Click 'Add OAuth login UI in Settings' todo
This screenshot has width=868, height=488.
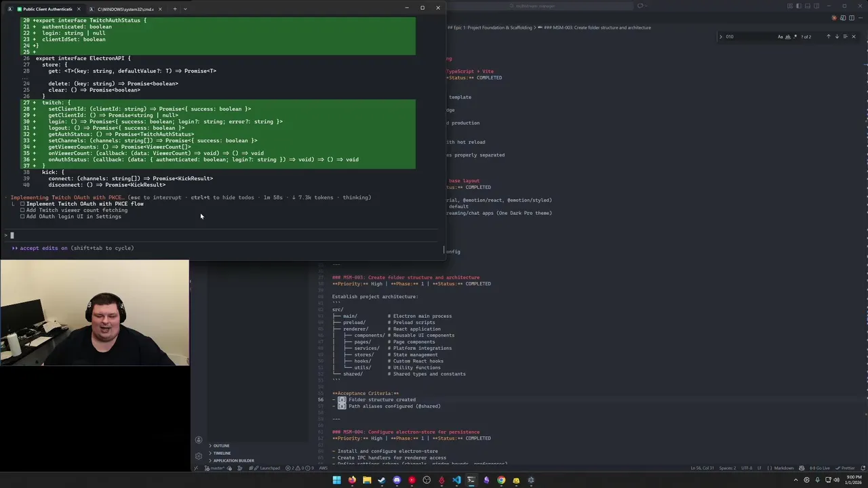[x=73, y=216]
